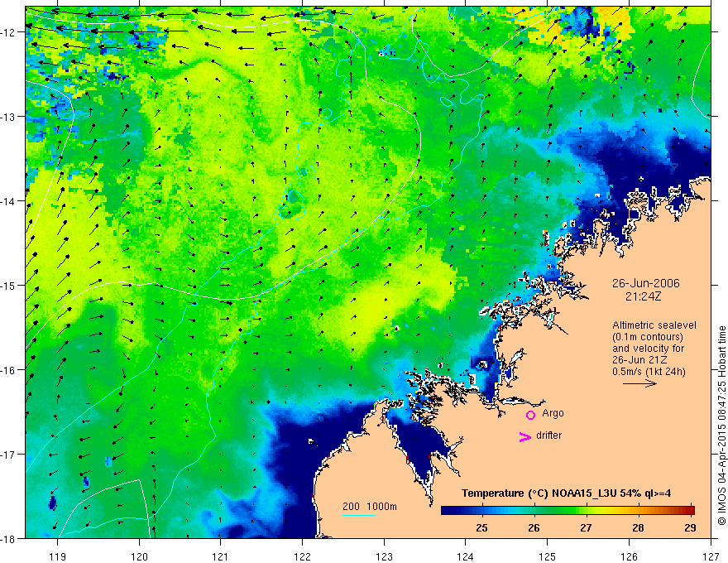Click the color bar label 26
This screenshot has width=728, height=563.
pyautogui.click(x=534, y=527)
